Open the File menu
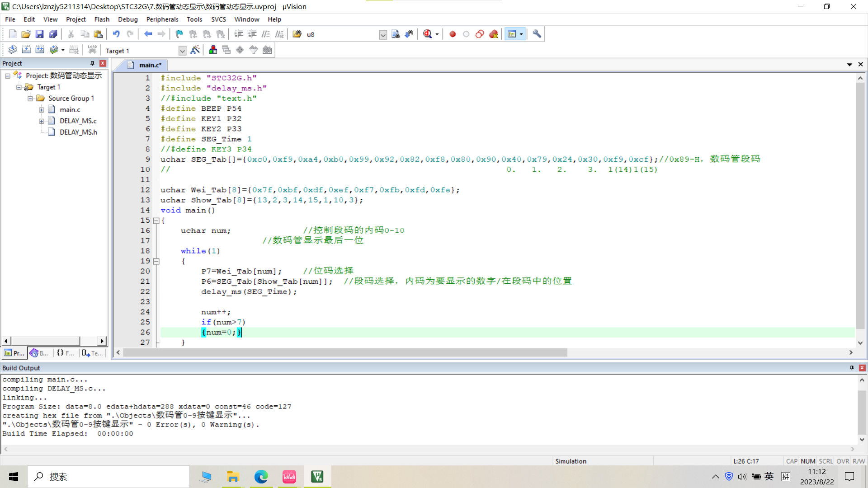 (10, 19)
